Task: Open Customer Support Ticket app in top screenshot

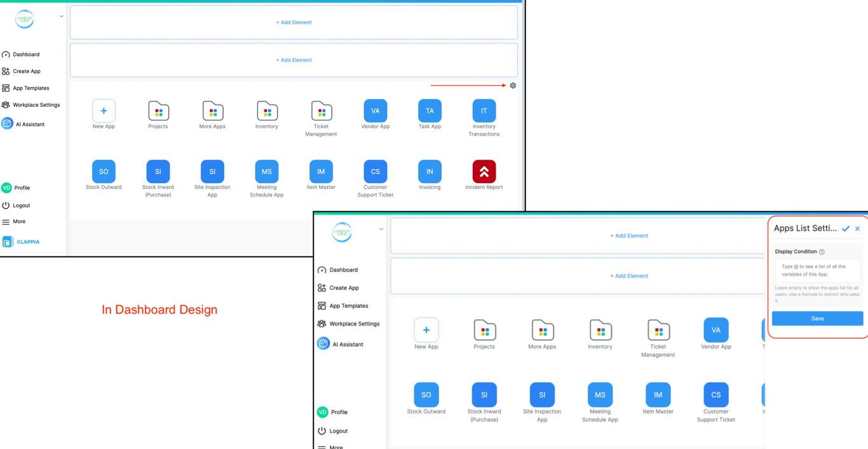Action: [376, 172]
